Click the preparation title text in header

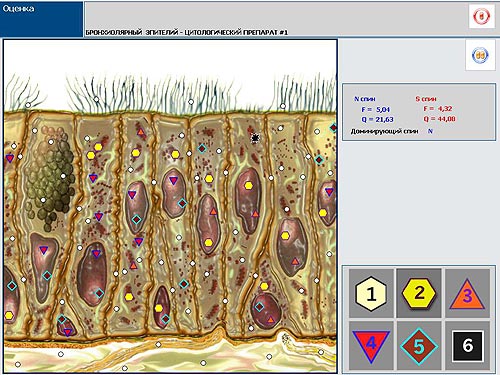pos(187,32)
